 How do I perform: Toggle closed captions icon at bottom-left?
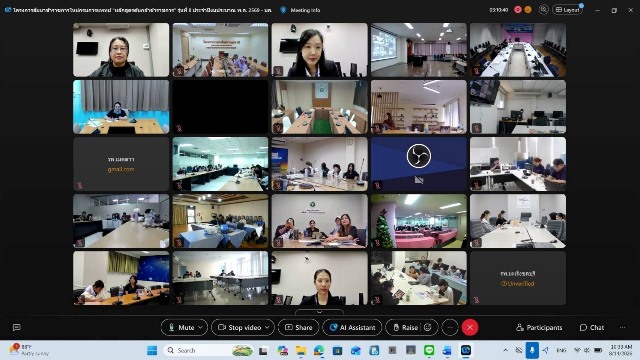point(17,327)
